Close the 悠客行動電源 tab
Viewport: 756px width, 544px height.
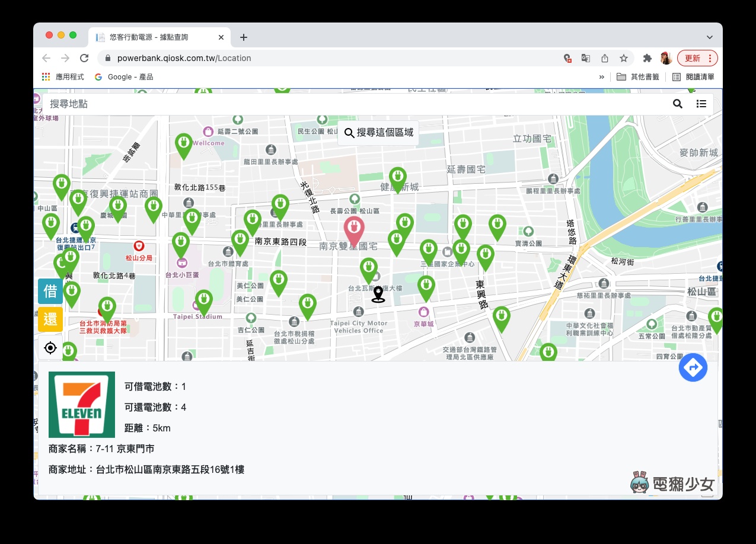tap(221, 37)
